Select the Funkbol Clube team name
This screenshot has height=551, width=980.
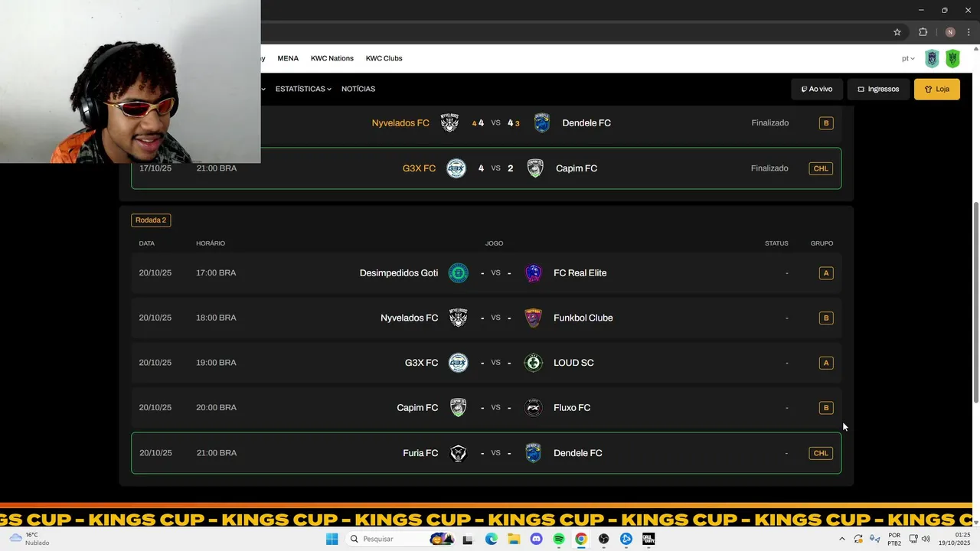(583, 318)
